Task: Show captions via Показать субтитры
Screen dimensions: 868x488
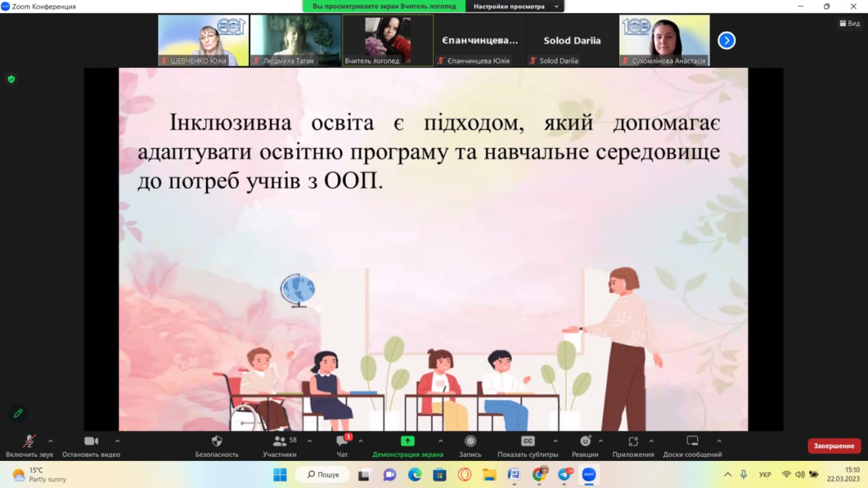Action: 528,442
